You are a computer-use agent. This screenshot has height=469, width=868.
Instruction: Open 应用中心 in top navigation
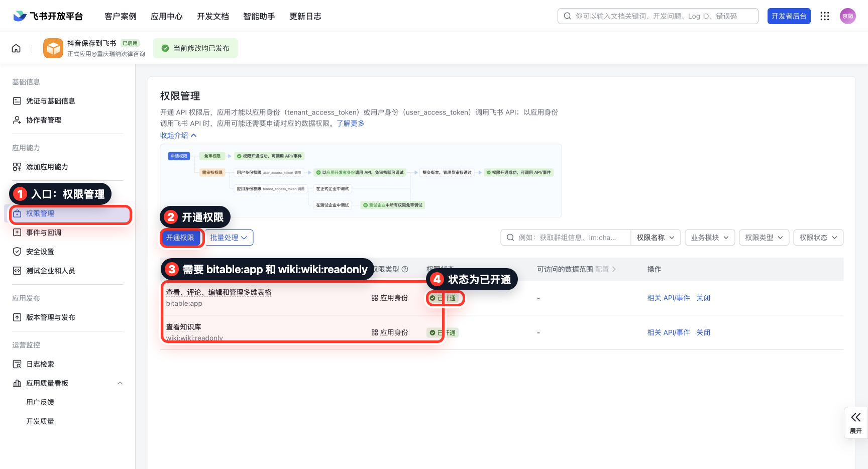(x=167, y=16)
